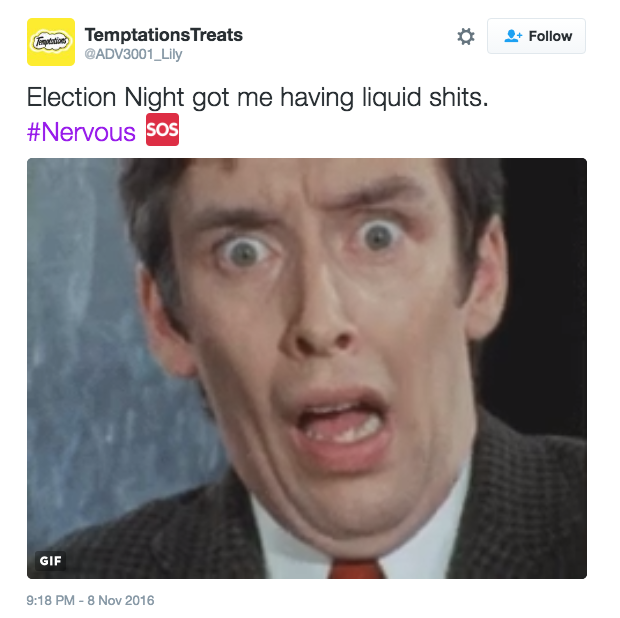Click the man's red tie in GIF
The width and height of the screenshot is (620, 618).
click(357, 569)
